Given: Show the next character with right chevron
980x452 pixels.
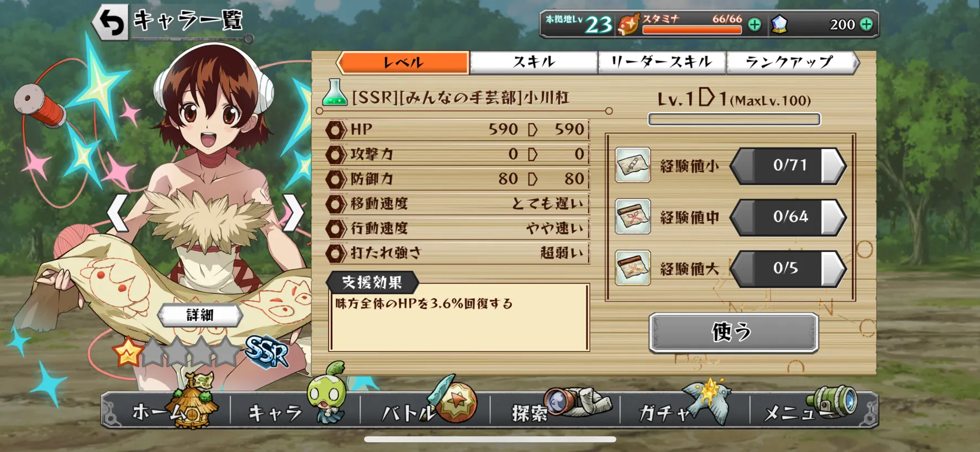Looking at the screenshot, I should (294, 213).
